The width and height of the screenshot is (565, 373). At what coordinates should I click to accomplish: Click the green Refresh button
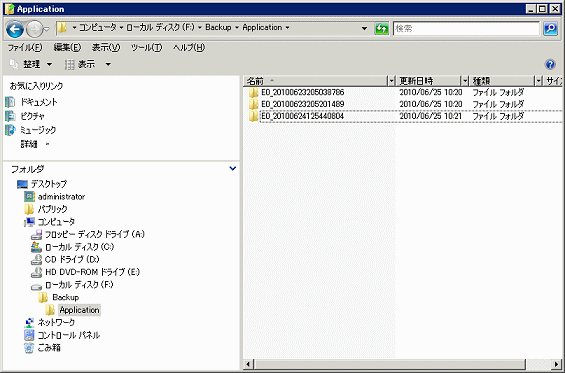click(x=382, y=28)
